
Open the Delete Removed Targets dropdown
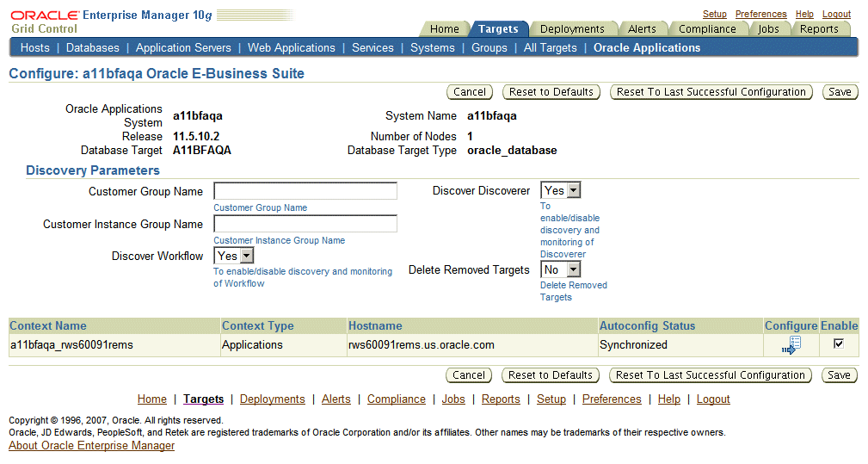[x=561, y=269]
